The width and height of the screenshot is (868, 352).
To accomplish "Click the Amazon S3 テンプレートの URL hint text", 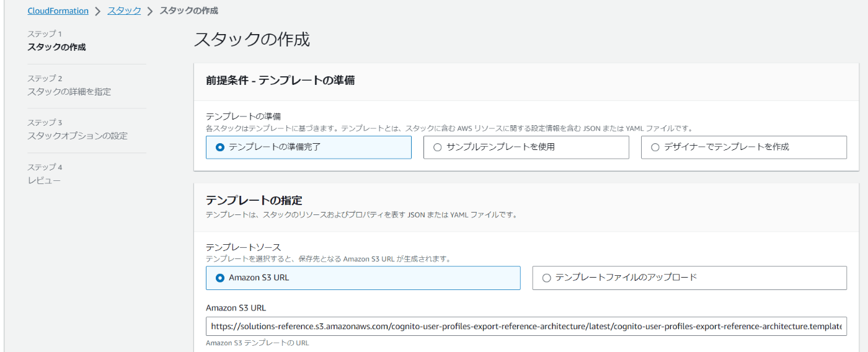I will tap(257, 343).
